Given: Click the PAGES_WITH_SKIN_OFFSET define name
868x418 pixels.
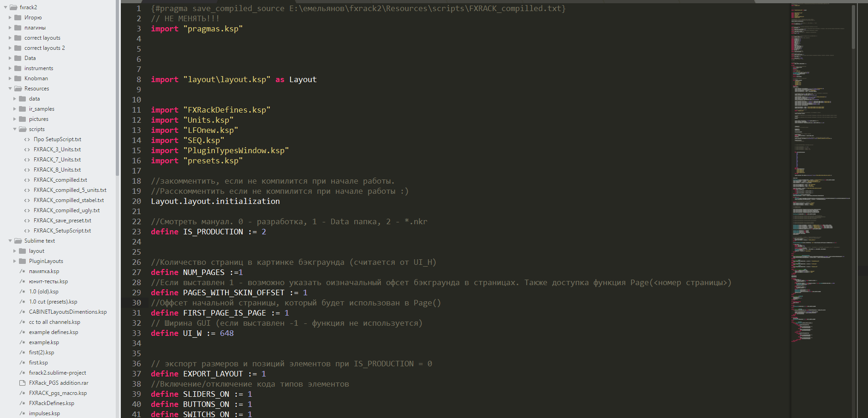Looking at the screenshot, I should pyautogui.click(x=234, y=293).
